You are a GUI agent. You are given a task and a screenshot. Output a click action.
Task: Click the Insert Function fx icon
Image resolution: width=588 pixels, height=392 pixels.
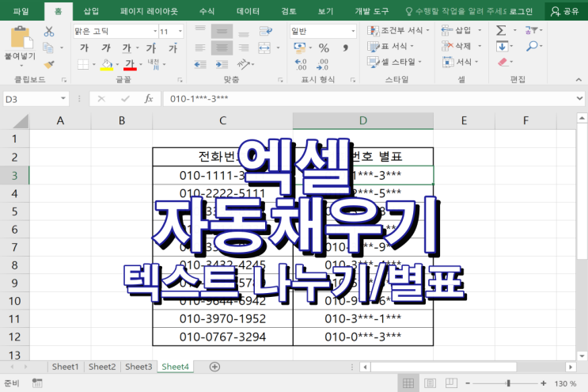(149, 99)
